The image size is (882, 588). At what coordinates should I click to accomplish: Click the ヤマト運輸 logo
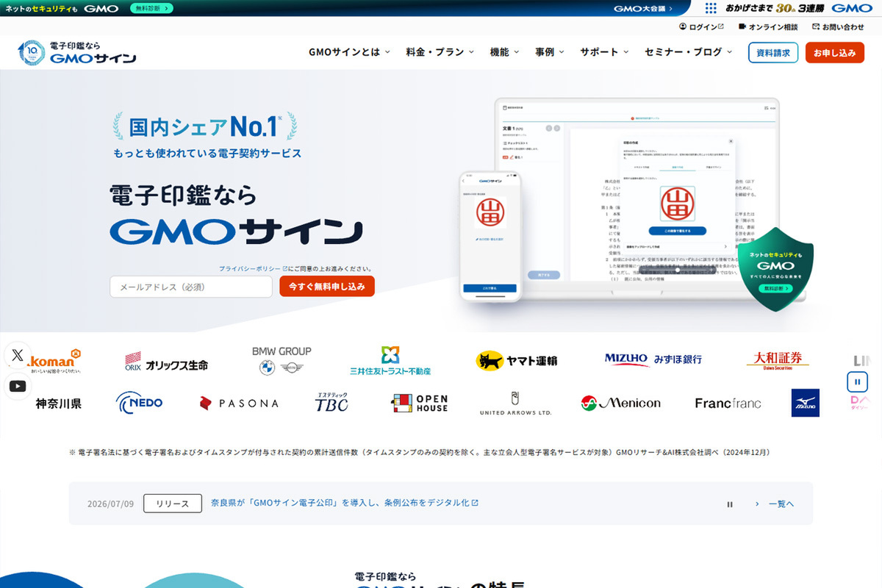pyautogui.click(x=516, y=360)
